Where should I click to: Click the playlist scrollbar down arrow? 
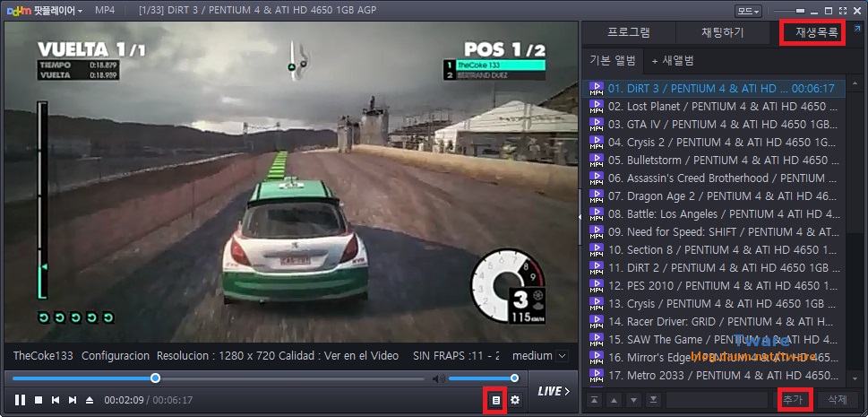(855, 378)
